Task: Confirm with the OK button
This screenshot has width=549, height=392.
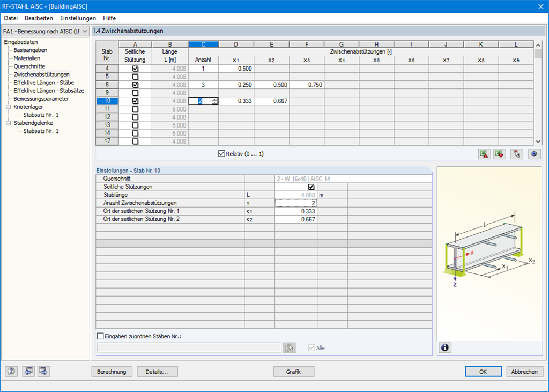Action: pos(483,372)
